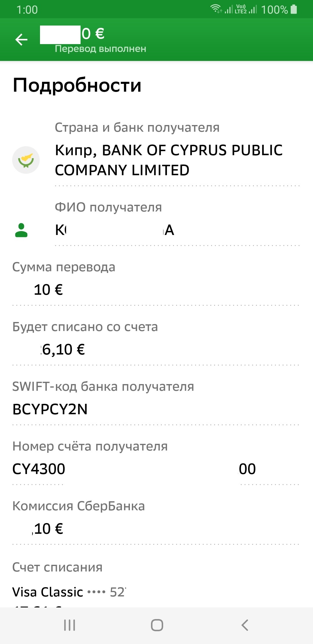
Task: Tap the Visa Classic debit account
Action: tap(69, 592)
